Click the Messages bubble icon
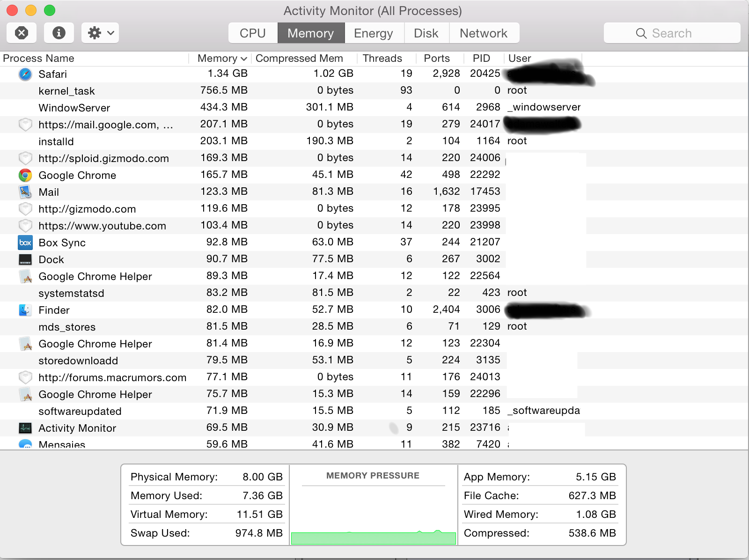The width and height of the screenshot is (749, 560). tap(25, 444)
